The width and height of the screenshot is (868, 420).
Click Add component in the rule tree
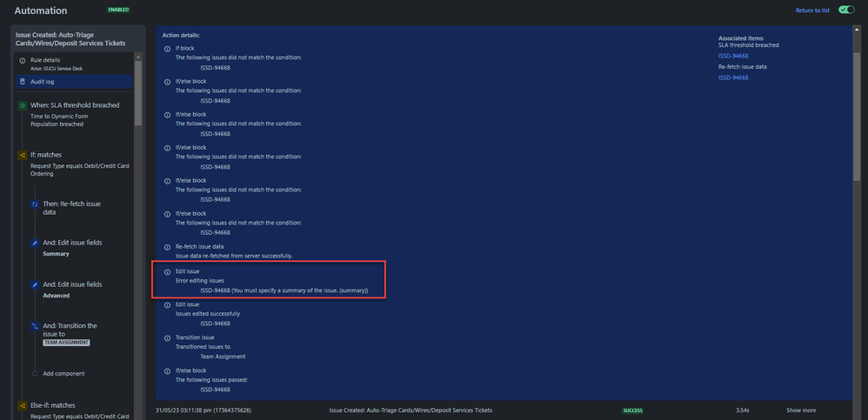(x=63, y=374)
